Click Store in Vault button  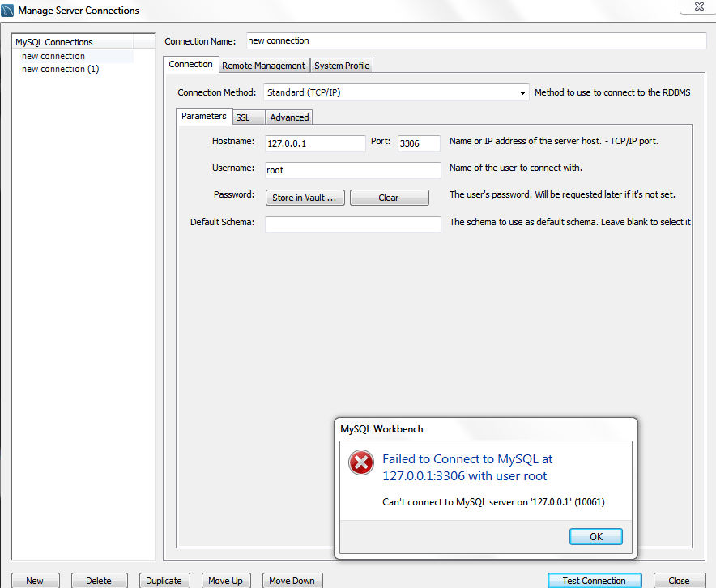305,197
